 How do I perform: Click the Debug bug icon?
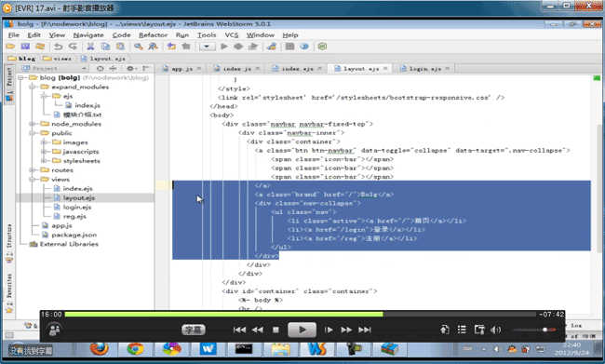click(238, 47)
